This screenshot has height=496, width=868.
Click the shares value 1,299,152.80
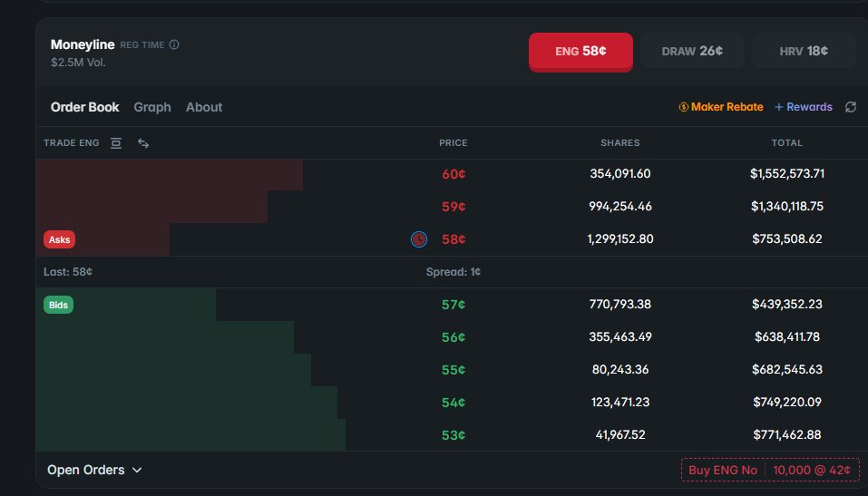pos(620,239)
